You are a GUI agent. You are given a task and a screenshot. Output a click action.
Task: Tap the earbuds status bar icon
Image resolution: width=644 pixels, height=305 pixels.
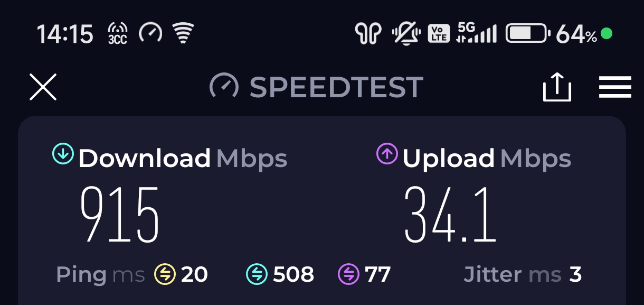pyautogui.click(x=368, y=34)
